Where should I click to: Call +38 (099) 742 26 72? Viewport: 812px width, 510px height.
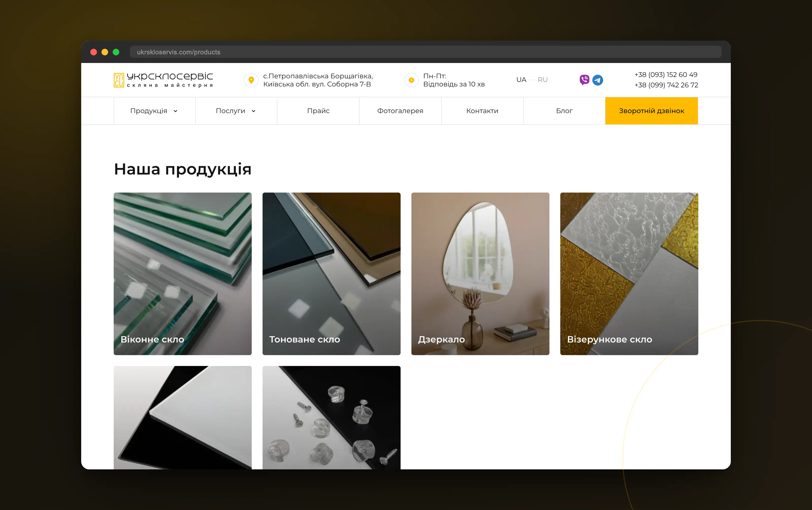click(x=666, y=85)
